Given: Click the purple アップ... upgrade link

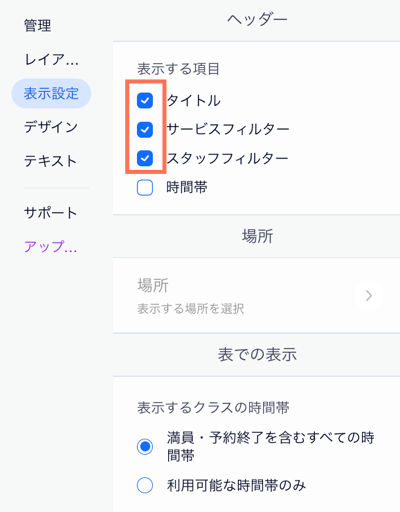Looking at the screenshot, I should tap(51, 247).
